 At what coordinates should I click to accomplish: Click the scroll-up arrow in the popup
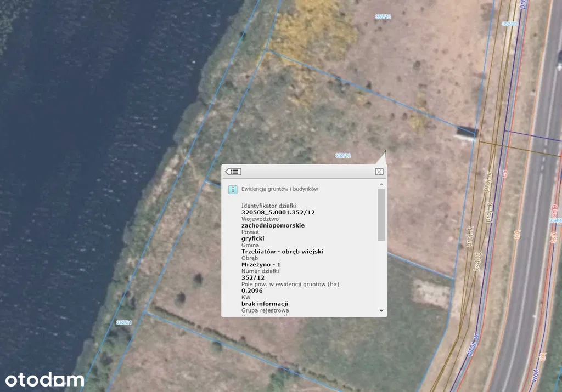[381, 185]
